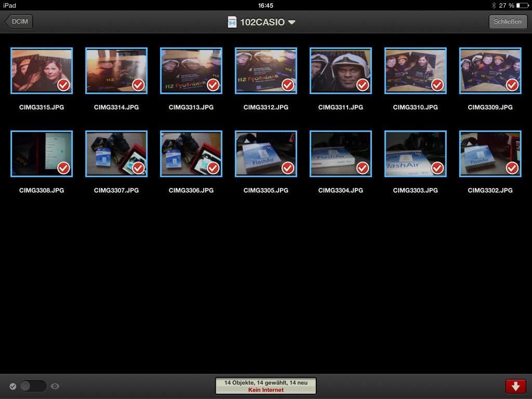Tap the CIMG3313.JPG file name
The image size is (532, 399).
click(191, 107)
